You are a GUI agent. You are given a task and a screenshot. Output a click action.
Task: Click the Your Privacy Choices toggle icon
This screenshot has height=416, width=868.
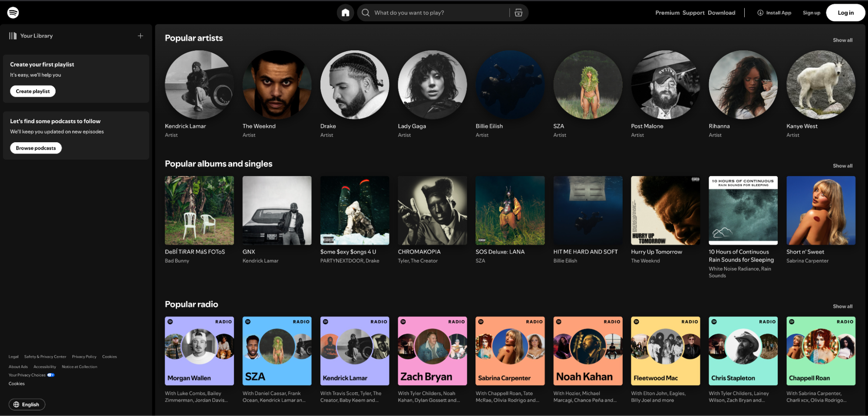[x=51, y=375]
